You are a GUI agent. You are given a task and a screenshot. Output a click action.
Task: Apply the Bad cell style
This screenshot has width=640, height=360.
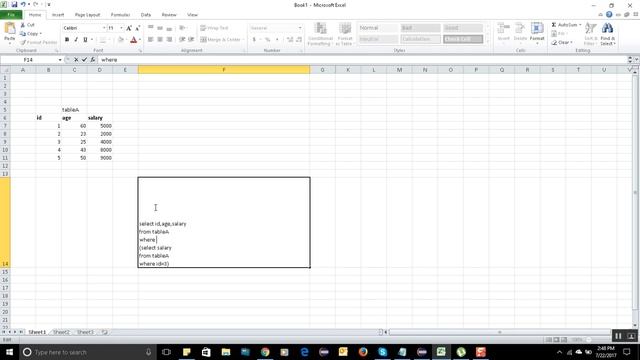tap(420, 28)
